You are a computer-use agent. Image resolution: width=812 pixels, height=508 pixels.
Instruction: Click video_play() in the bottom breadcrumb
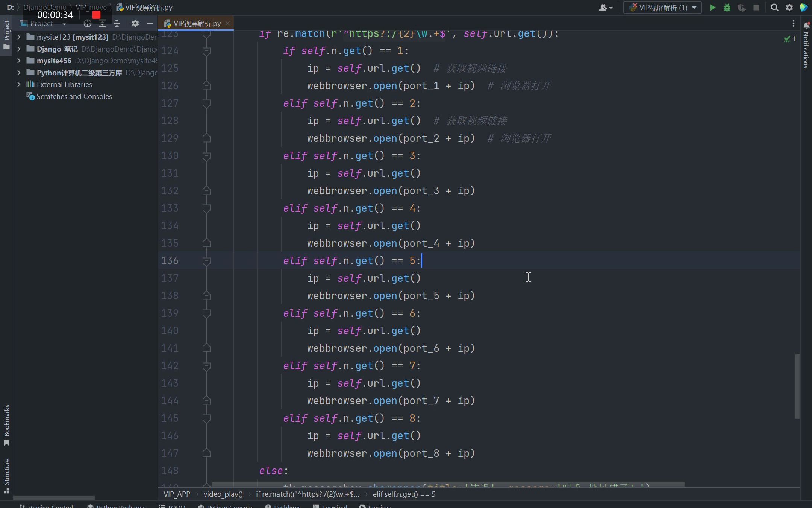coord(223,494)
